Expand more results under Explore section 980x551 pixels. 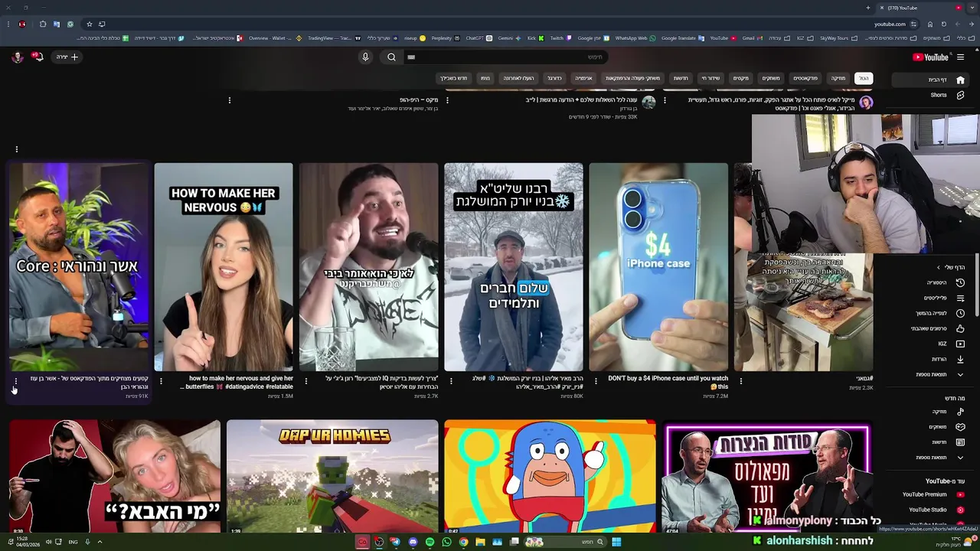pos(931,458)
